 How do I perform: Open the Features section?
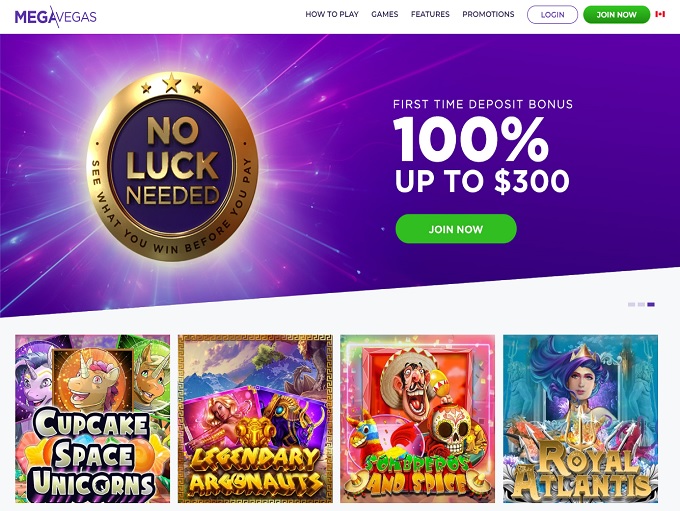point(430,15)
